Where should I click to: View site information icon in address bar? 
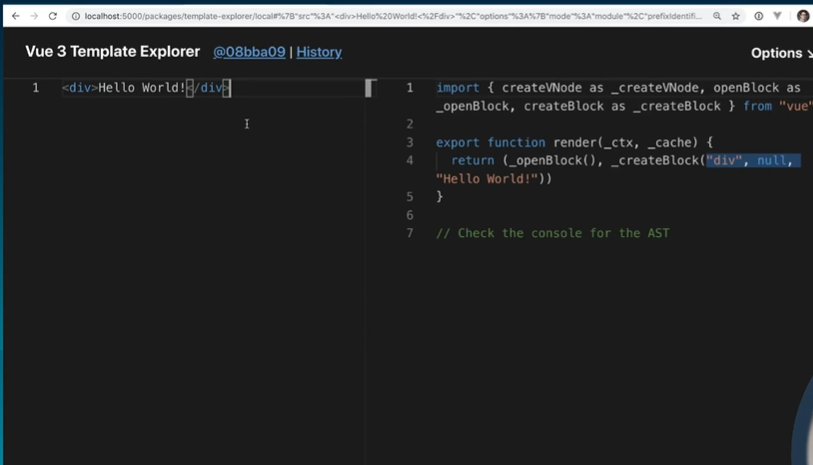click(76, 16)
